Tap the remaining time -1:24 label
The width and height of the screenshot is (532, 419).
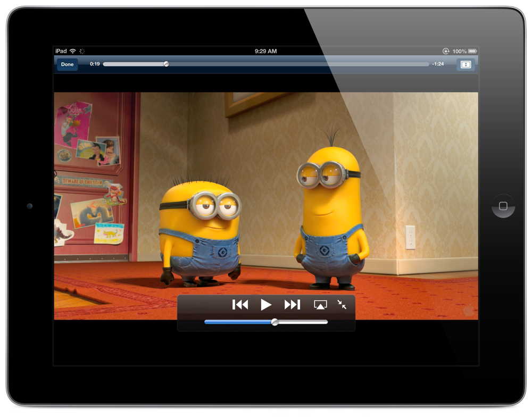click(438, 64)
